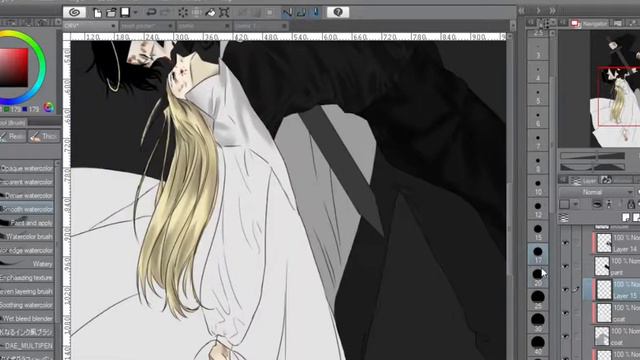
Task: Adjust the Navigator rotation slider
Action: click(592, 167)
